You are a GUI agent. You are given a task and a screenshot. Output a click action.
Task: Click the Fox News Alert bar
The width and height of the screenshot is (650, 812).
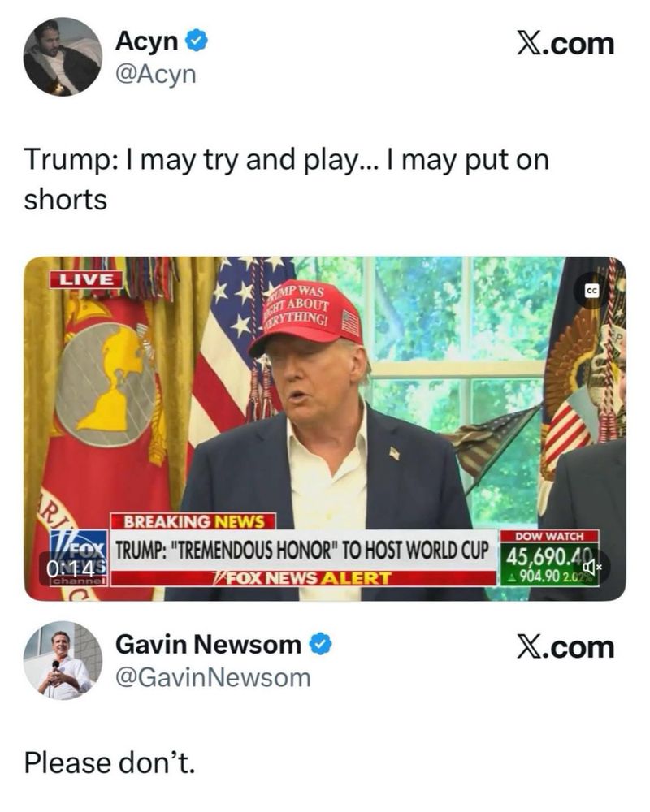point(303,578)
